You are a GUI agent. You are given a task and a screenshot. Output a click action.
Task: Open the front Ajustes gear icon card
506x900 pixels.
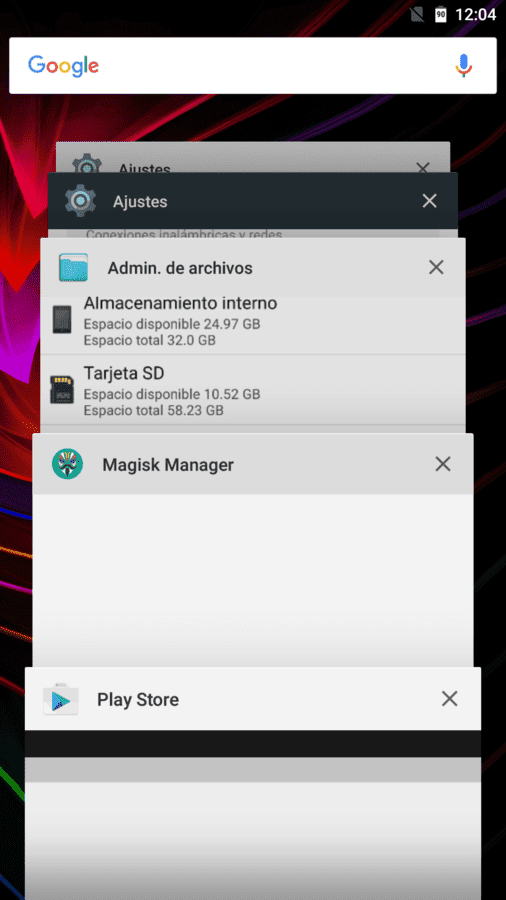tap(81, 201)
